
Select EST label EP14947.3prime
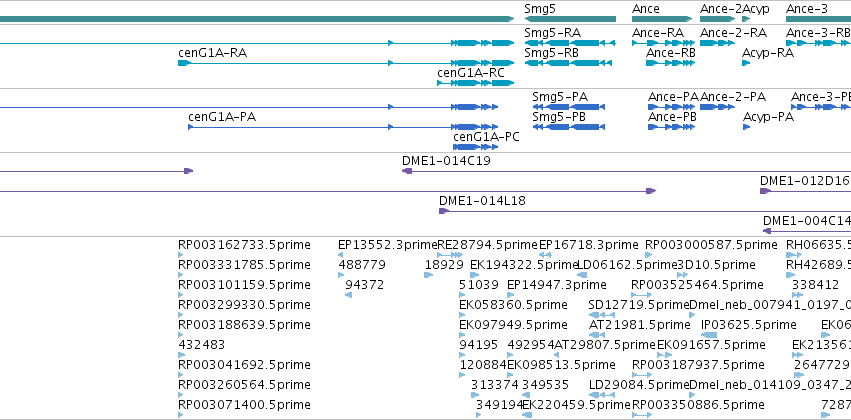click(557, 285)
